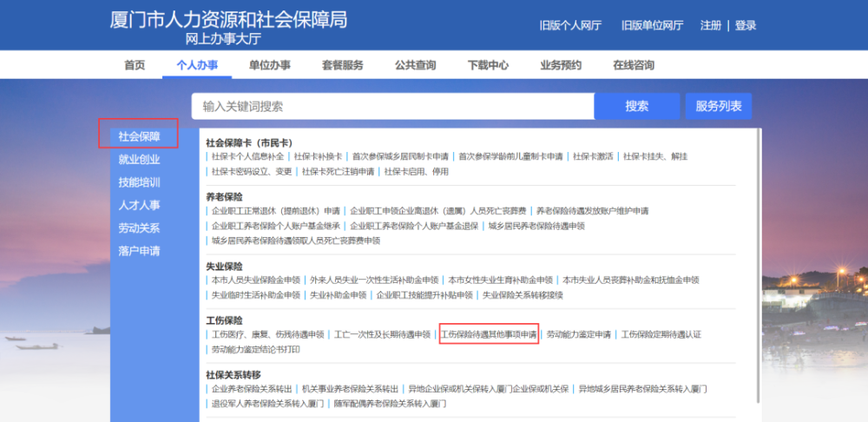Image resolution: width=868 pixels, height=422 pixels.
Task: Open 社保卡挂失、解挂 link
Action: [655, 156]
